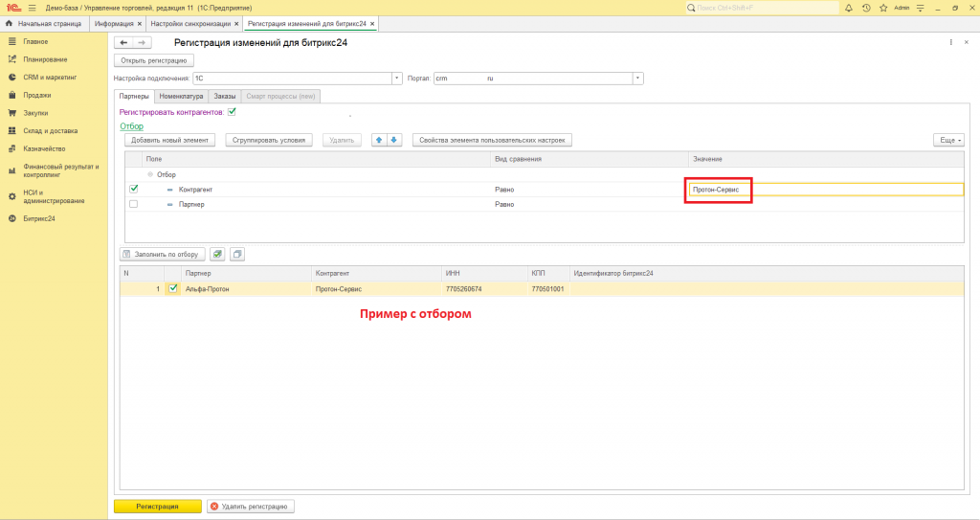
Task: Open history clock icon
Action: pyautogui.click(x=866, y=8)
